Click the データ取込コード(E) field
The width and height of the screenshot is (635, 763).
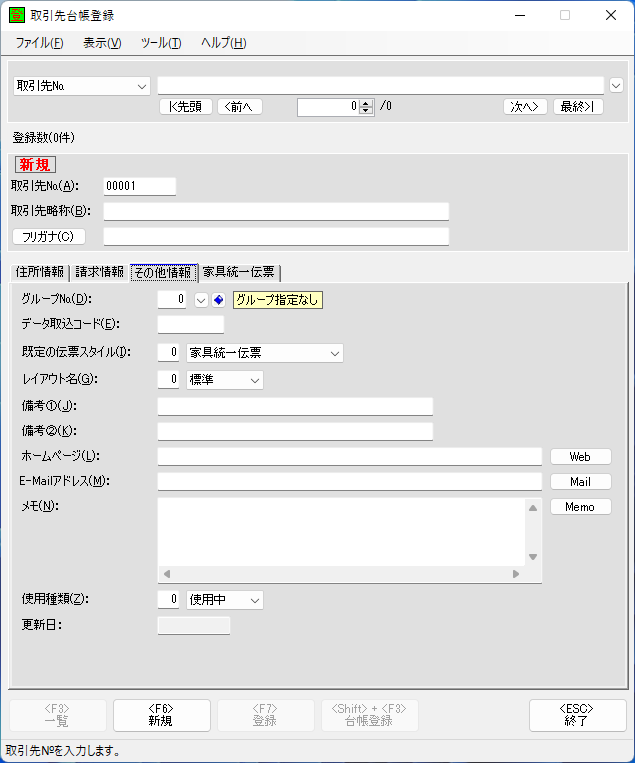coord(191,325)
